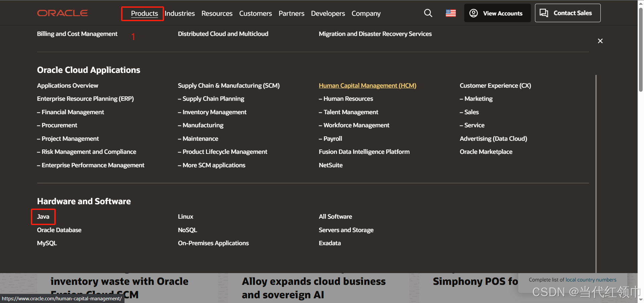This screenshot has width=644, height=303.
Task: Open Enterprise Resource Planning (ERP)
Action: coord(85,99)
